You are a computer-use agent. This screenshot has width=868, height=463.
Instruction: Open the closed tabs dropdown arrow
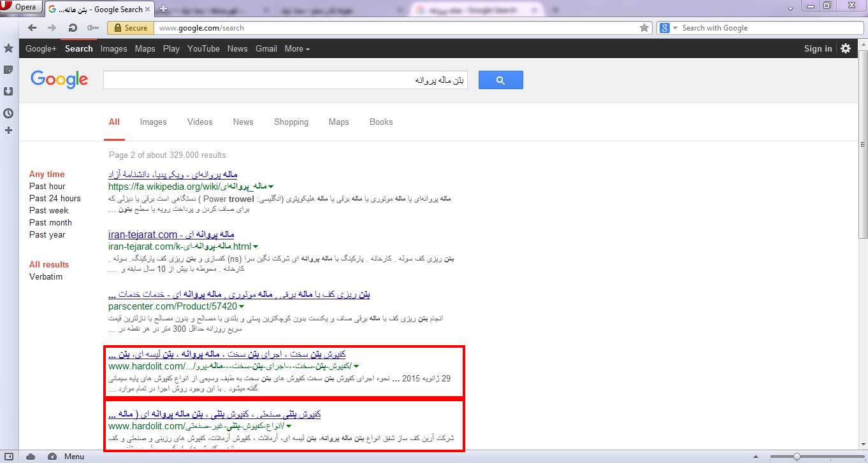pos(790,8)
